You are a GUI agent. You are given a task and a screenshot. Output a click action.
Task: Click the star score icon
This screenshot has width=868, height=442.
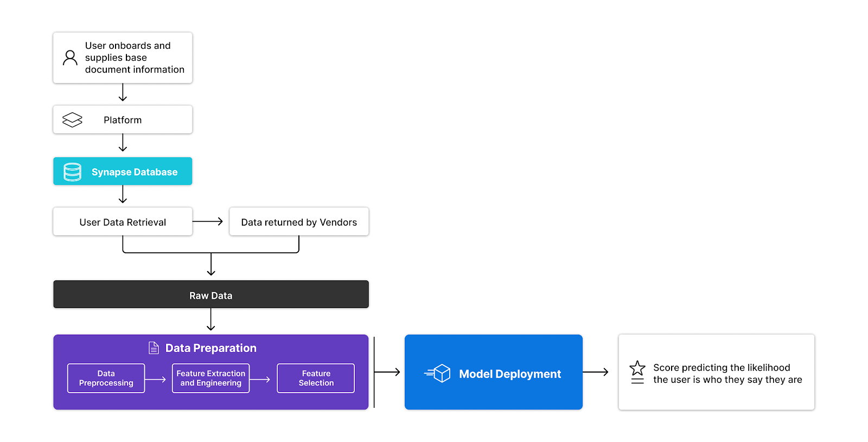point(637,372)
